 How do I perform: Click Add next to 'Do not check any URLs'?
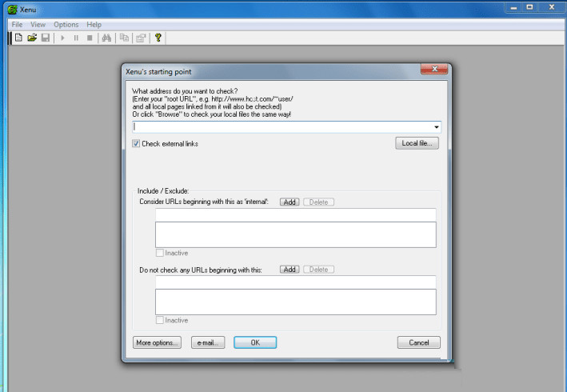pyautogui.click(x=289, y=270)
